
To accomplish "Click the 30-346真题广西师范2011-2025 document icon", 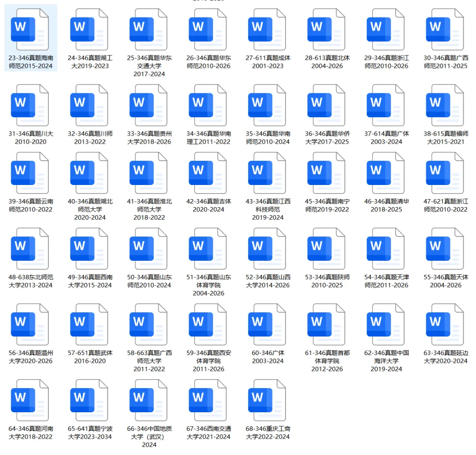I will [x=445, y=30].
